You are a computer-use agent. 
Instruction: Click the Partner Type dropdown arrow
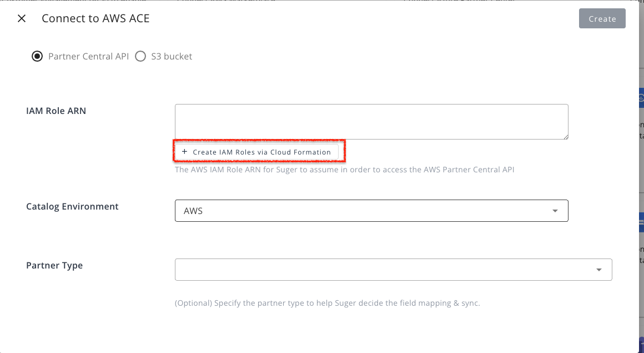pos(598,270)
